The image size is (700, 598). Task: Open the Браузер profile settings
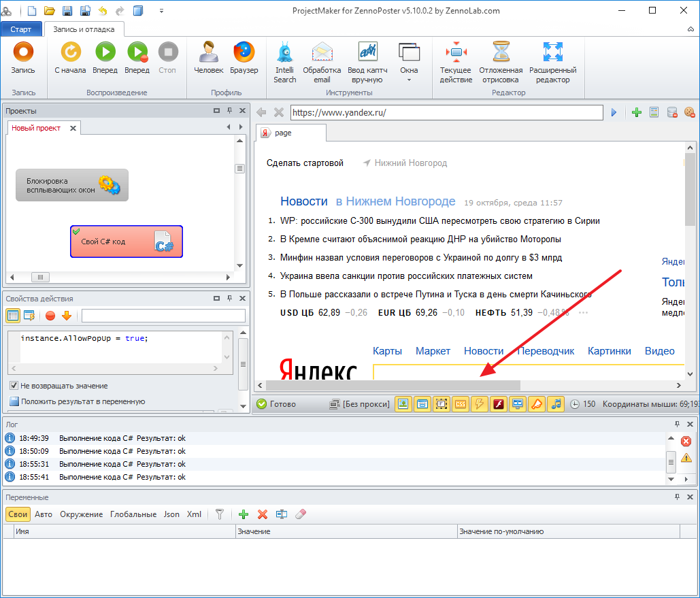pos(244,57)
